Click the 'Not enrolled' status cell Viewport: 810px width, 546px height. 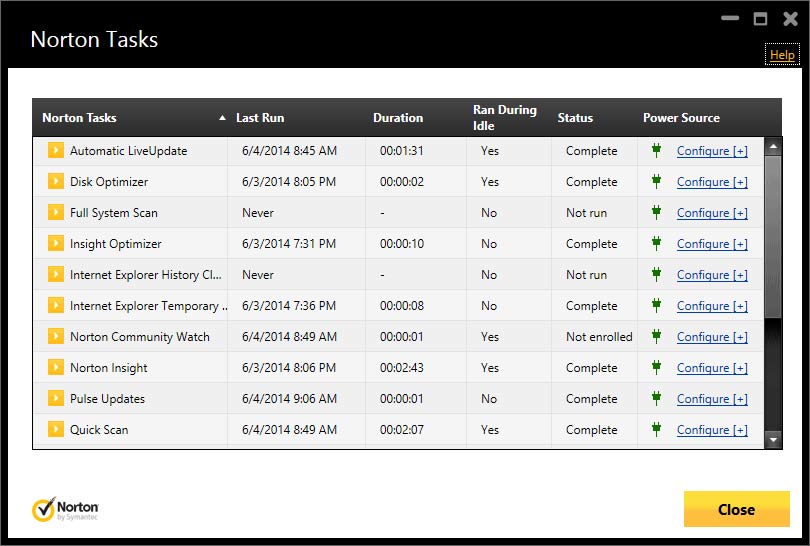click(599, 337)
